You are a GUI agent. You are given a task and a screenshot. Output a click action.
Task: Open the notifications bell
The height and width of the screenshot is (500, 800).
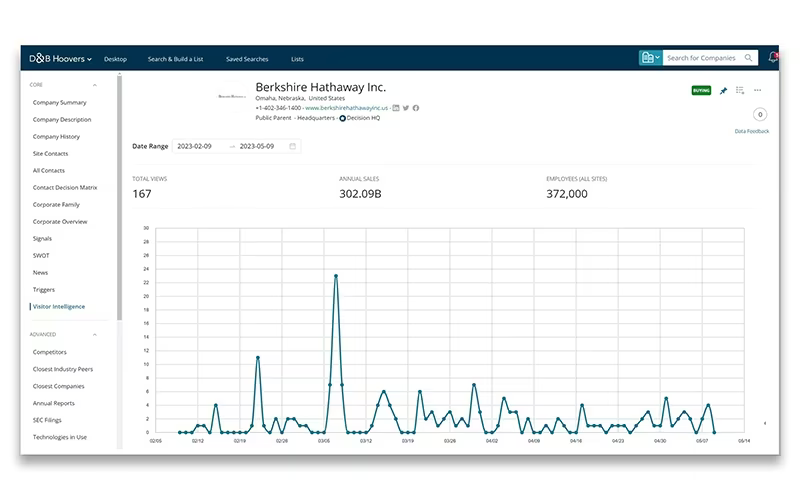pyautogui.click(x=773, y=58)
